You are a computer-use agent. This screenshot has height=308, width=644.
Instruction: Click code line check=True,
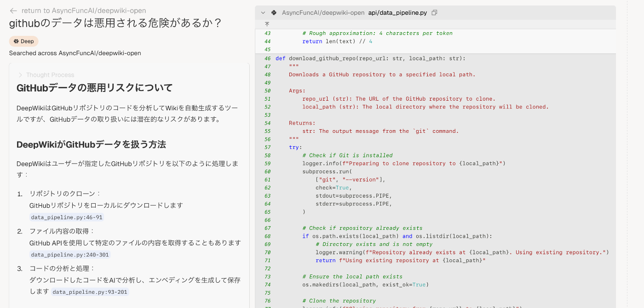334,188
